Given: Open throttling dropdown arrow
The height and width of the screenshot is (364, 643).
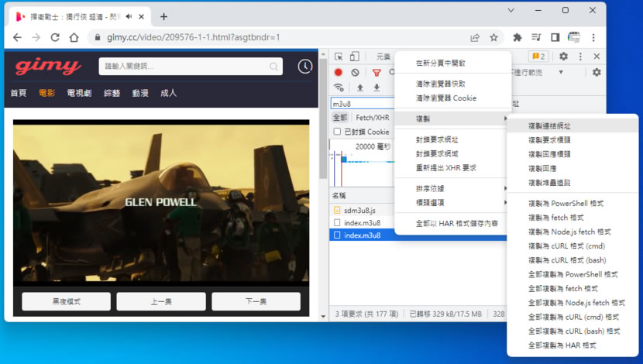Looking at the screenshot, I should (x=561, y=72).
